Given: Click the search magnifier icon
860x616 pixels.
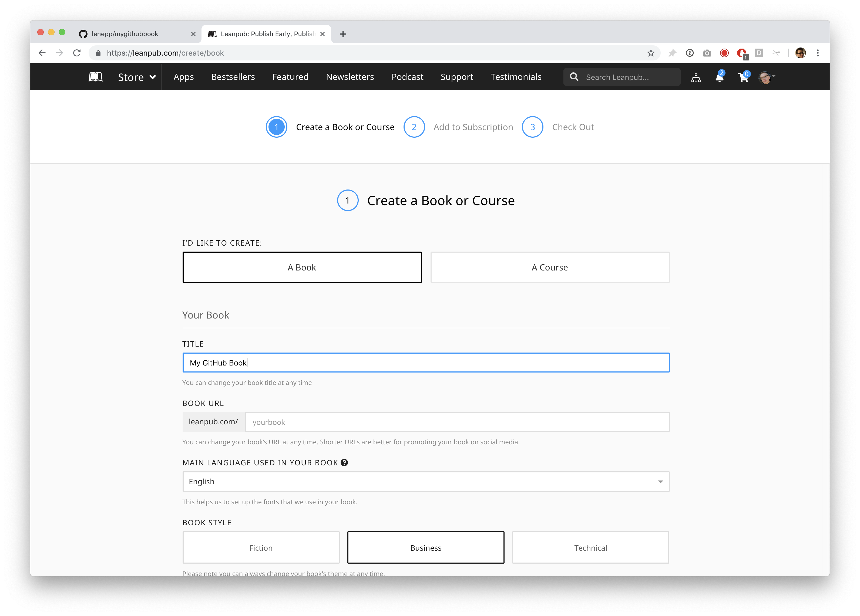Looking at the screenshot, I should pos(574,77).
